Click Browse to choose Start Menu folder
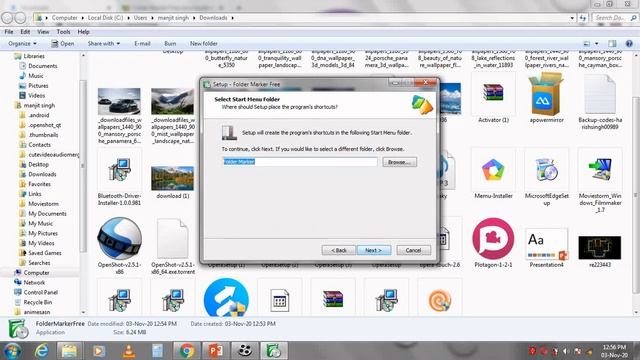 [x=399, y=162]
